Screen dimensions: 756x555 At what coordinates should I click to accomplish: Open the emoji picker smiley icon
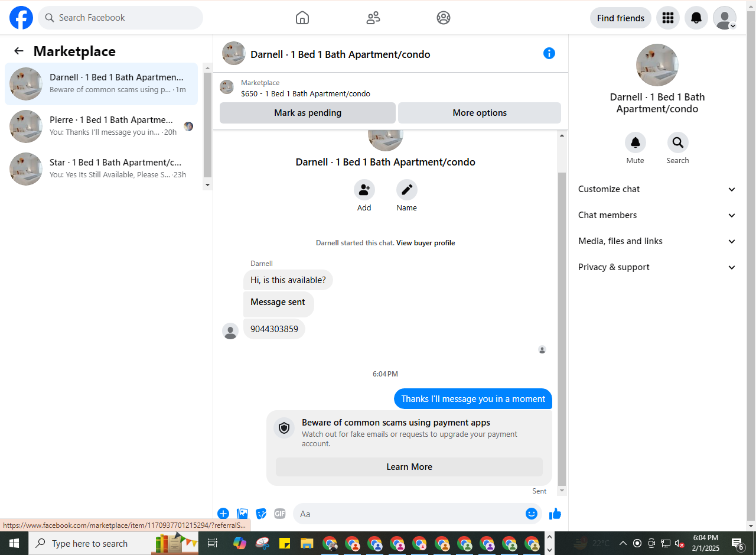click(x=532, y=514)
